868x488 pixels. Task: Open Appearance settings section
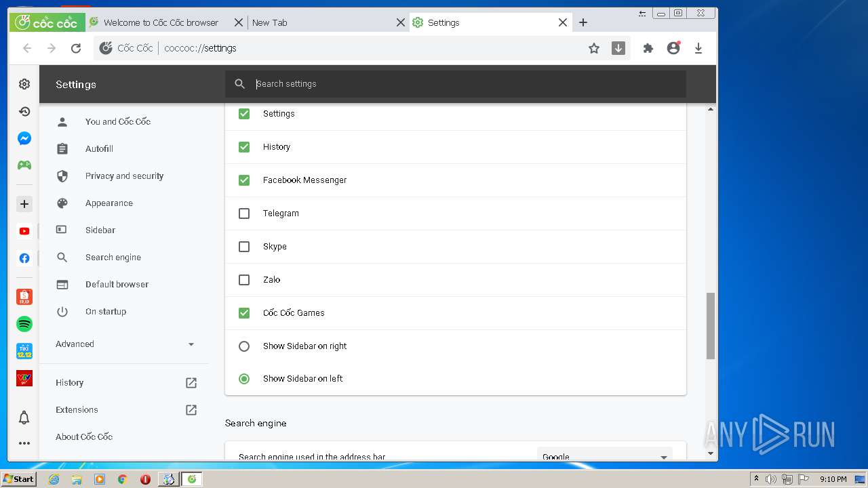(x=109, y=203)
